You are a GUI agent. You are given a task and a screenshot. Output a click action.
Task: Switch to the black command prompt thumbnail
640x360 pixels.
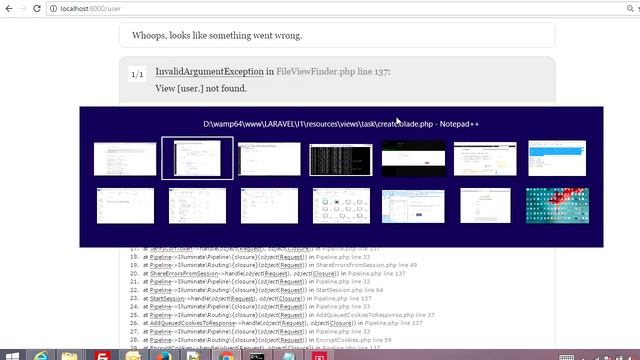(x=341, y=160)
